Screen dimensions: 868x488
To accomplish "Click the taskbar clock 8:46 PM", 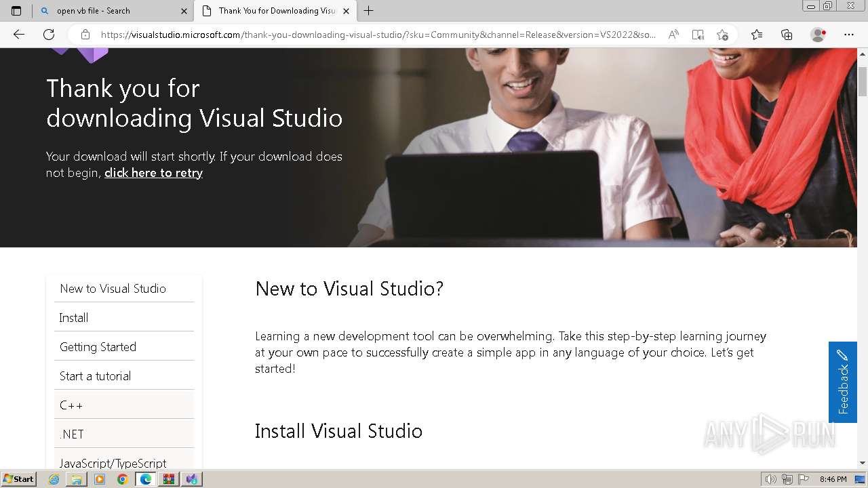I will pos(833,479).
